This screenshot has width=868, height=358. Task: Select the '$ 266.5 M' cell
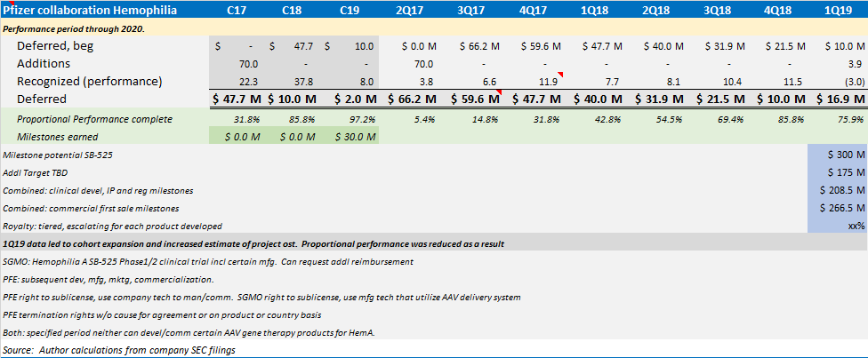click(842, 208)
